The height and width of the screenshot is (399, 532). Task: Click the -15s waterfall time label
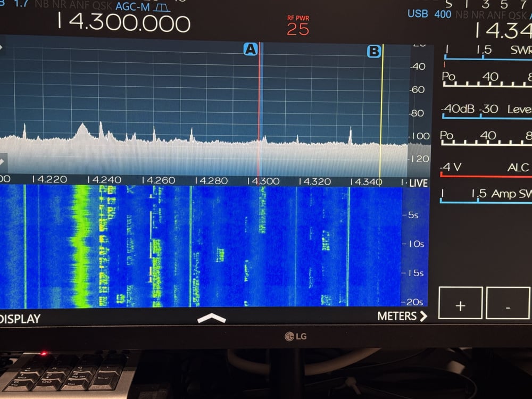click(x=413, y=273)
